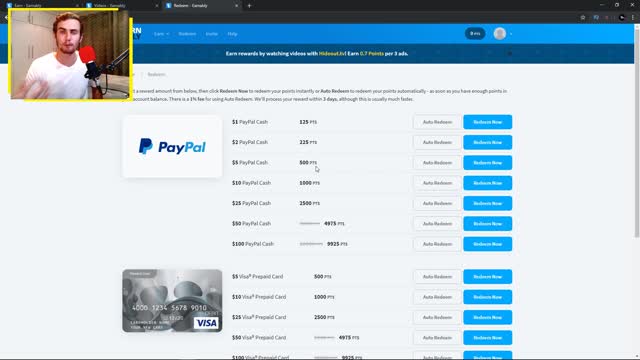
Task: Redeem Now the $10 PayPal Cash
Action: tap(487, 183)
